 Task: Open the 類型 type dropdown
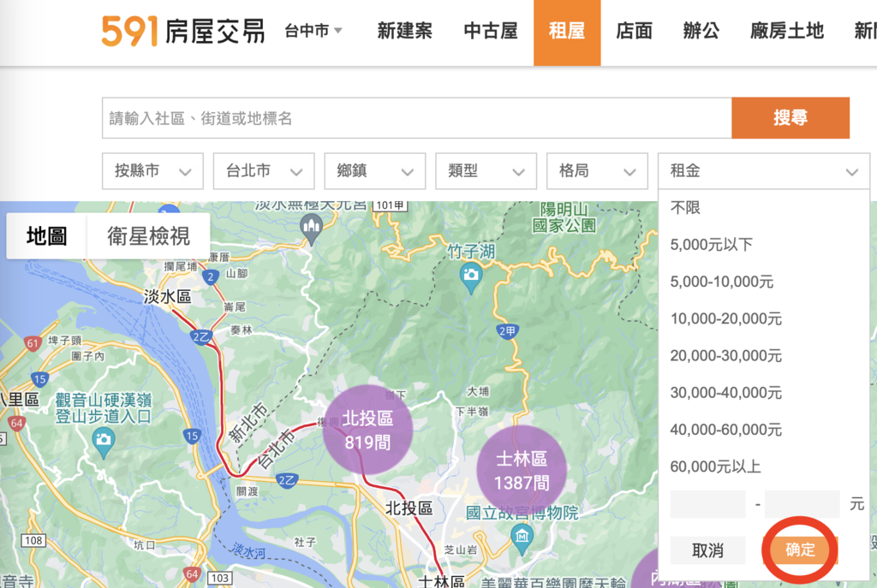point(486,171)
